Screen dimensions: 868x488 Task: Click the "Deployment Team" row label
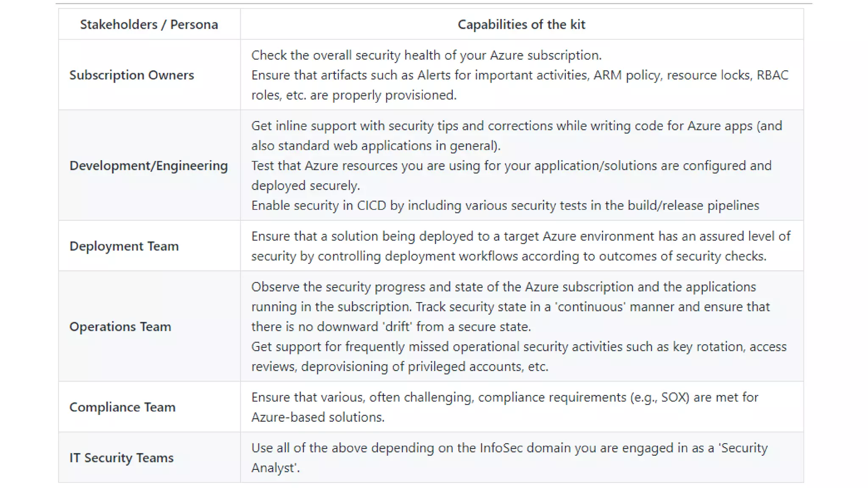click(x=124, y=246)
